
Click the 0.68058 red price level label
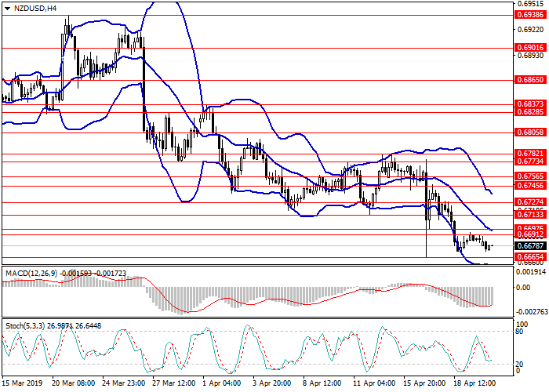click(529, 133)
